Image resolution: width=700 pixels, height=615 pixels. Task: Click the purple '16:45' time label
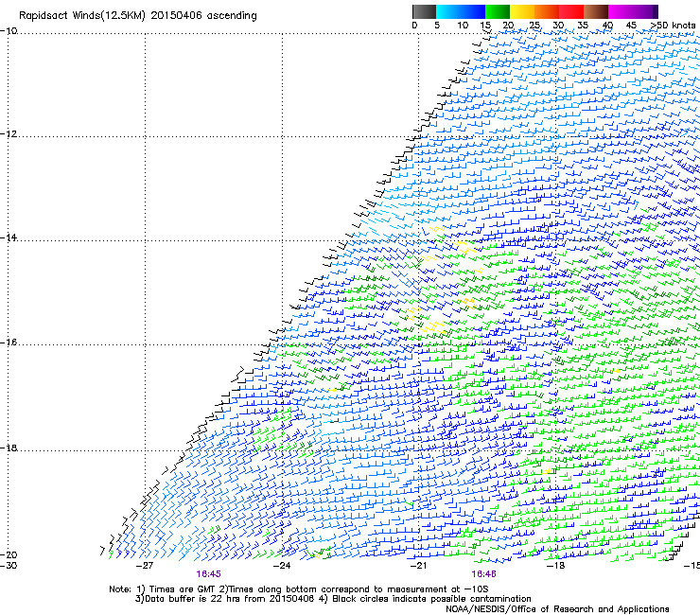click(x=208, y=574)
